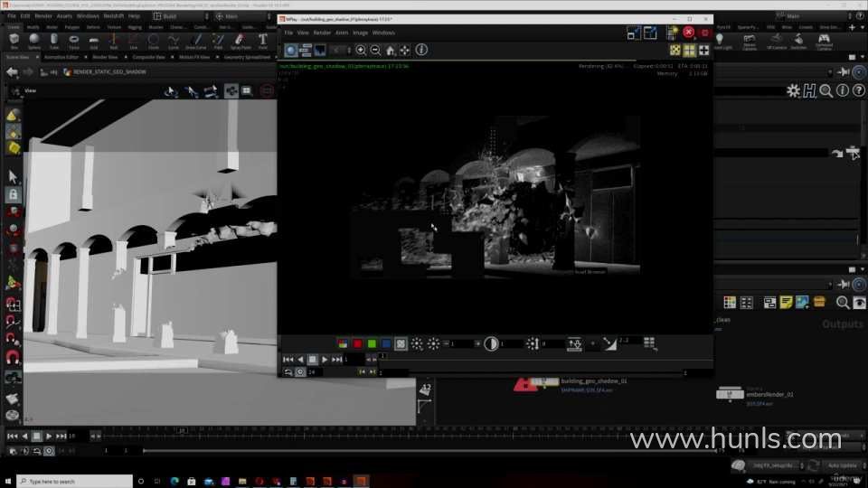Select the Font shelf tool

point(263,40)
